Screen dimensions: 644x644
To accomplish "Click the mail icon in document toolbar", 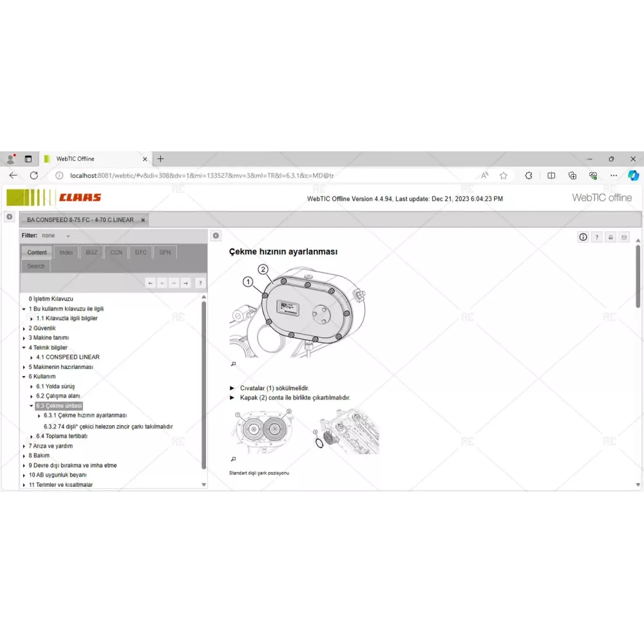I will (x=624, y=237).
